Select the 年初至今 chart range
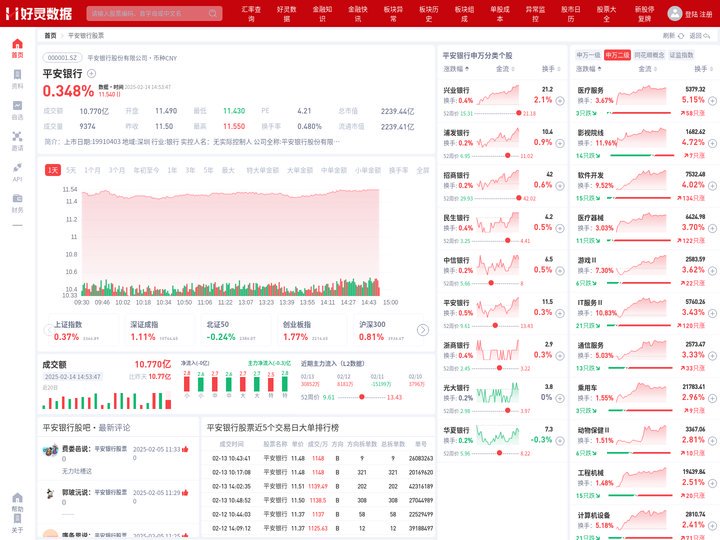The image size is (720, 540). coord(146,170)
